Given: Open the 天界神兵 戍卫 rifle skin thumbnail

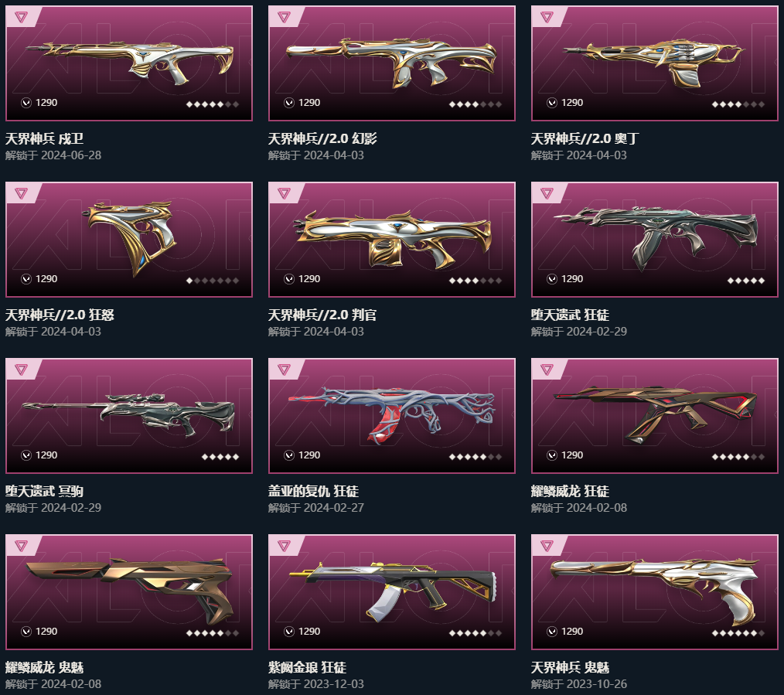Looking at the screenshot, I should pyautogui.click(x=129, y=63).
